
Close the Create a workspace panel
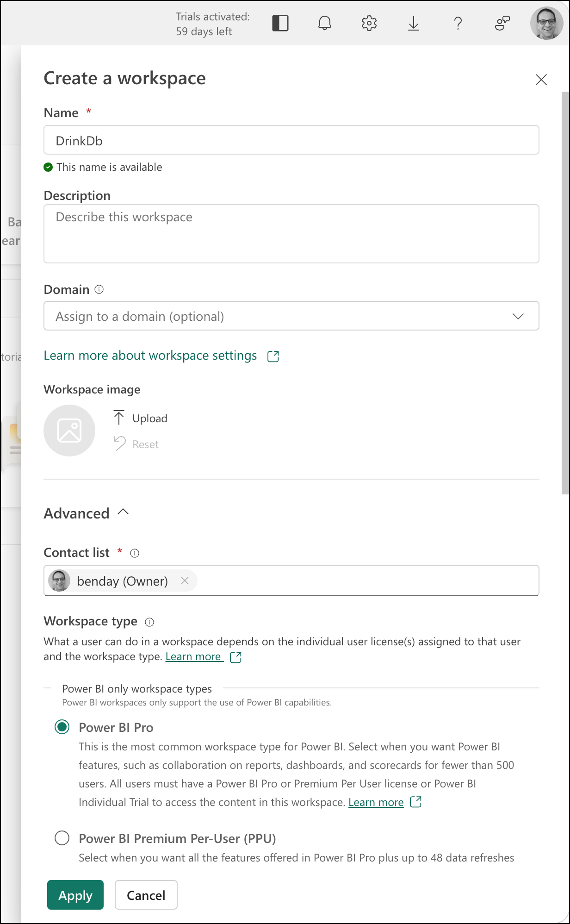click(x=541, y=80)
